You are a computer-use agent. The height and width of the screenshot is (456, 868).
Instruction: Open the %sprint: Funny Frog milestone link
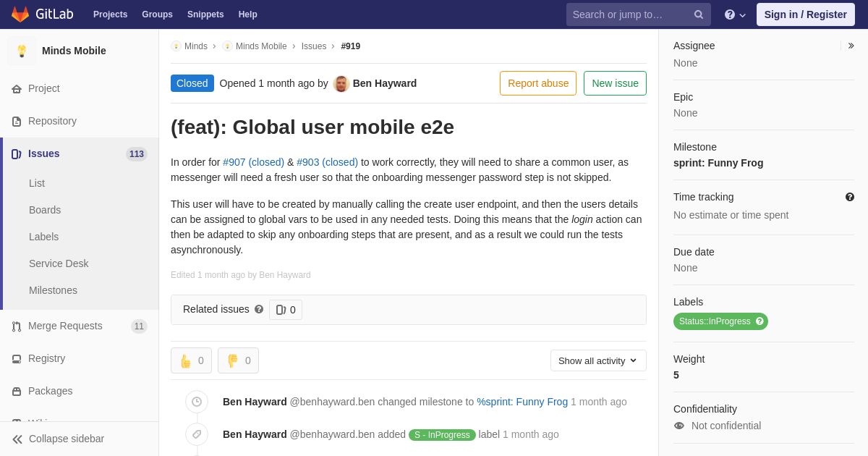tap(522, 402)
